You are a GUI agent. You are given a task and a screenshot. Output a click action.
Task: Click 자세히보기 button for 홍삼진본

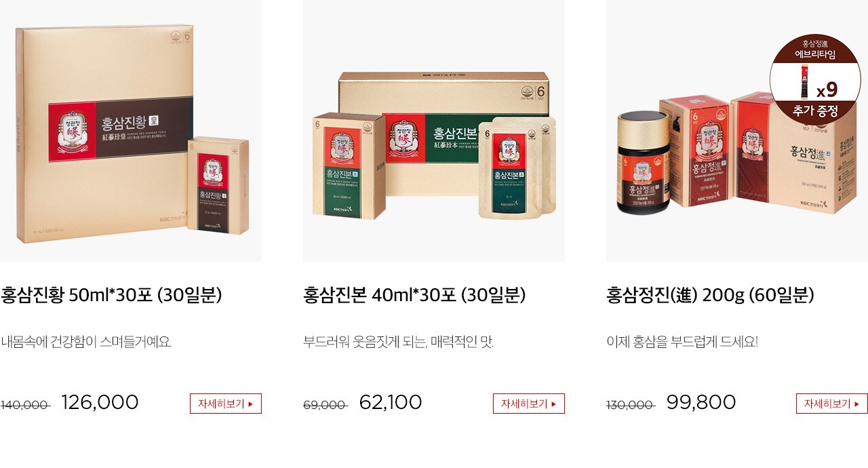529,404
